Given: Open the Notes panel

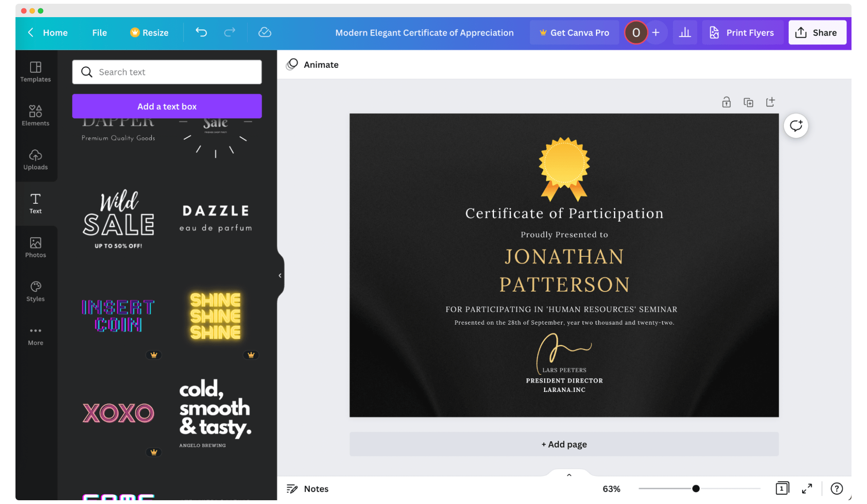Looking at the screenshot, I should 307,489.
